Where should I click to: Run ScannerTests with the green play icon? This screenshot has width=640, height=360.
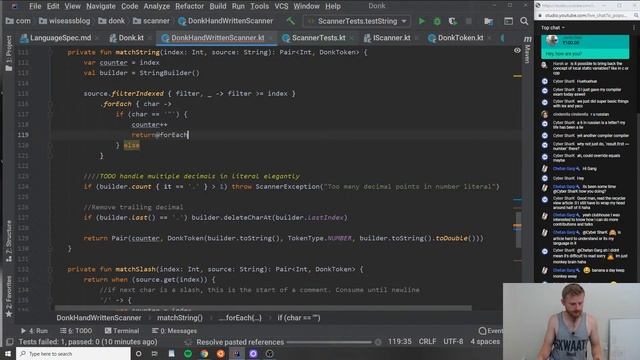422,21
